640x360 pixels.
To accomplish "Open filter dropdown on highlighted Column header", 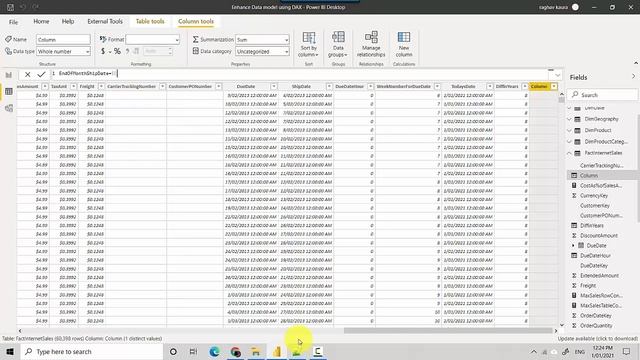I will point(554,87).
